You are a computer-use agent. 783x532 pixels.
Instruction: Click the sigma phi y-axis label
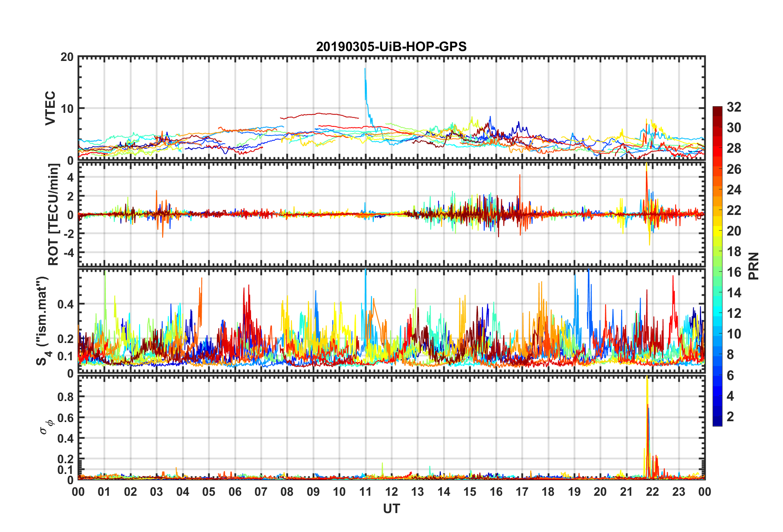(x=46, y=427)
